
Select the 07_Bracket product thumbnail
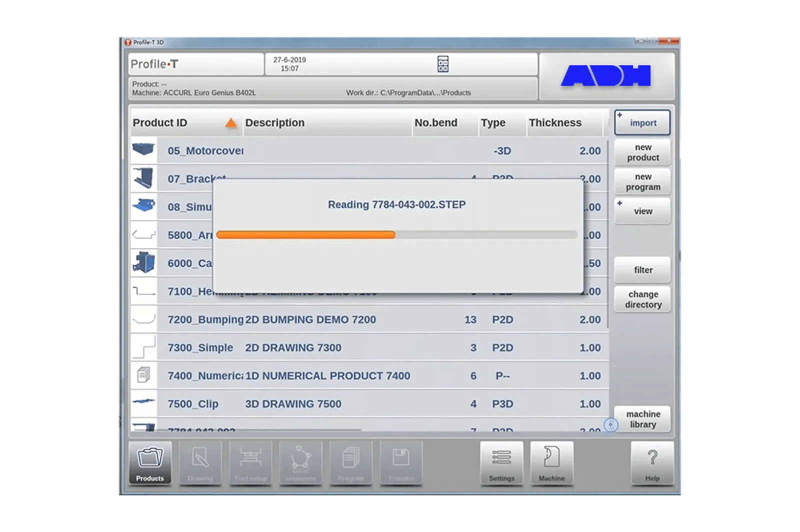143,178
